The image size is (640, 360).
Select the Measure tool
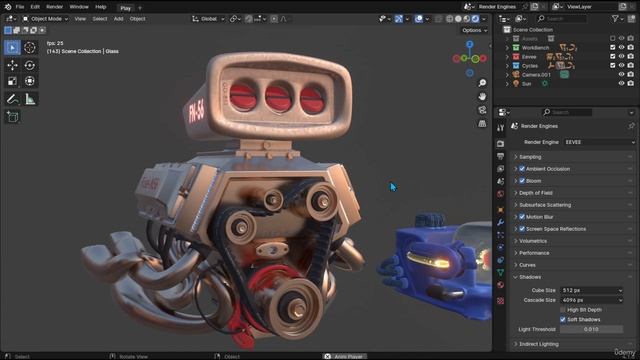(x=29, y=99)
